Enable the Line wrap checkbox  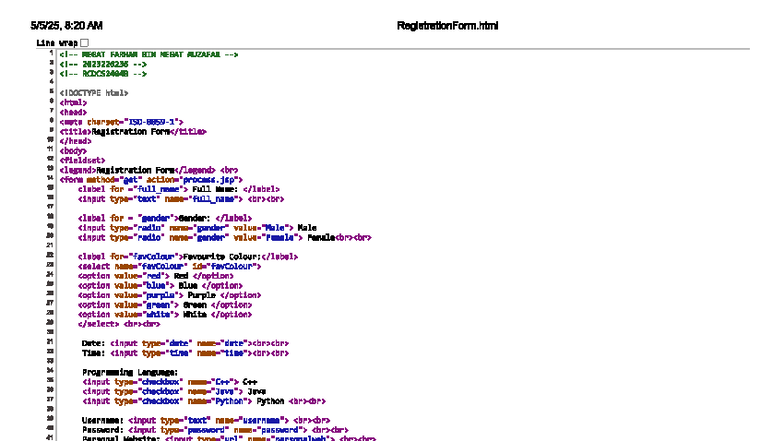pyautogui.click(x=84, y=43)
